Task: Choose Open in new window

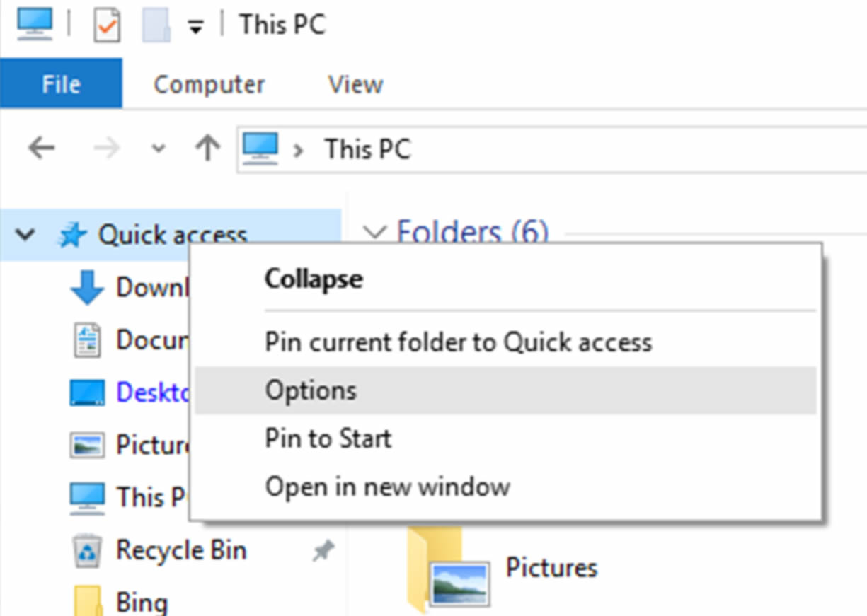Action: pyautogui.click(x=388, y=487)
